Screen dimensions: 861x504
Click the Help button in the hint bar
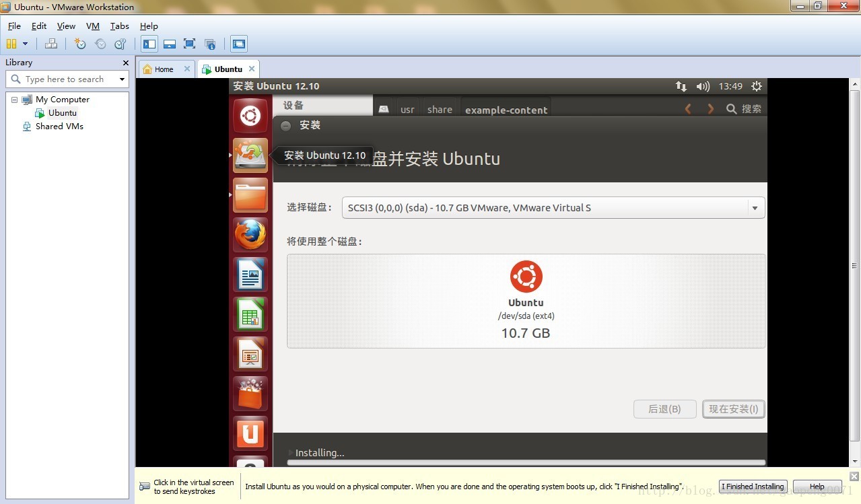click(x=817, y=487)
